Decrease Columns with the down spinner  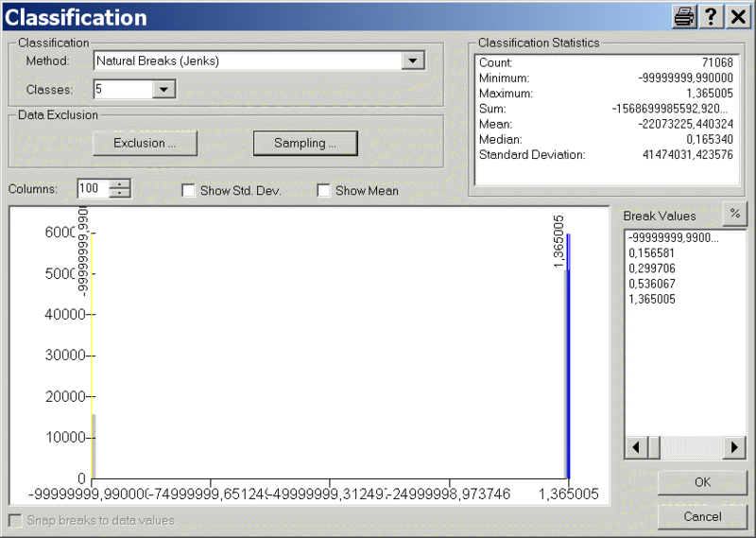pos(120,193)
